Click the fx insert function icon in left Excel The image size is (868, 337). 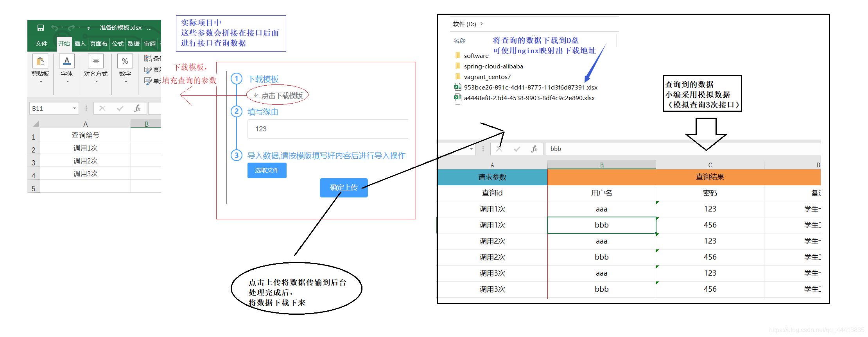pos(137,108)
